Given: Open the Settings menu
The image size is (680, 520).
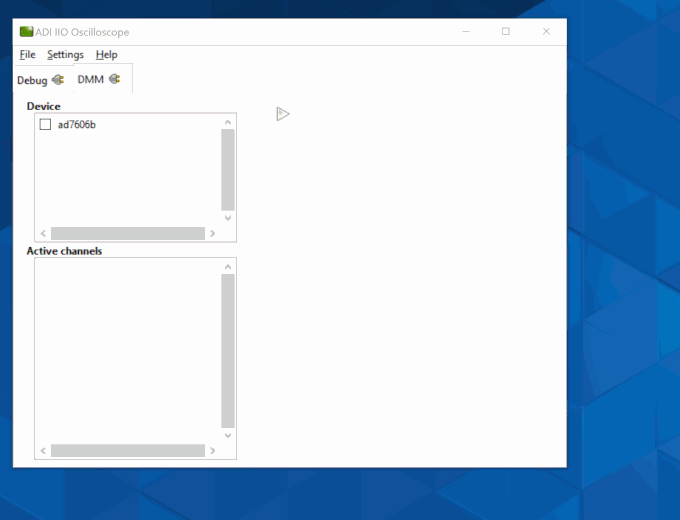Looking at the screenshot, I should point(65,55).
